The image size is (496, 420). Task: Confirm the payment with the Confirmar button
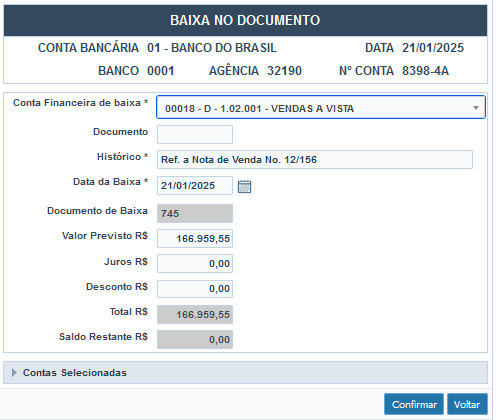414,404
